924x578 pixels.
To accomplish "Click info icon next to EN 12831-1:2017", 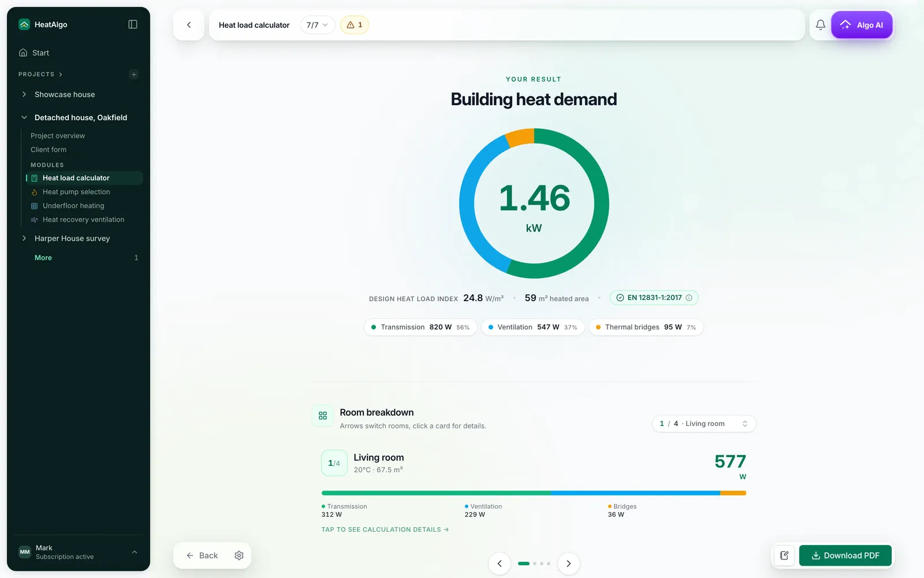I will (x=689, y=298).
